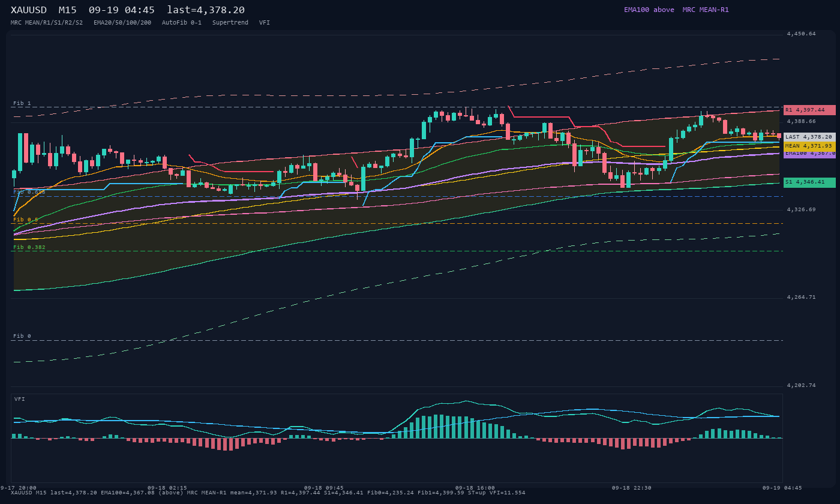Click the XAUUSD symbol in the title
This screenshot has height=504, width=840.
coord(29,10)
